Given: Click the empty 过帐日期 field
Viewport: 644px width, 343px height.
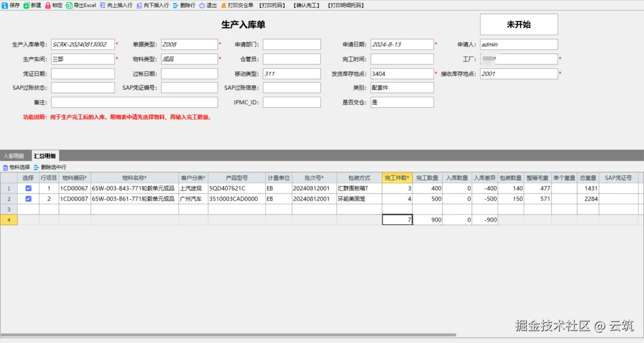Looking at the screenshot, I should click(x=189, y=74).
